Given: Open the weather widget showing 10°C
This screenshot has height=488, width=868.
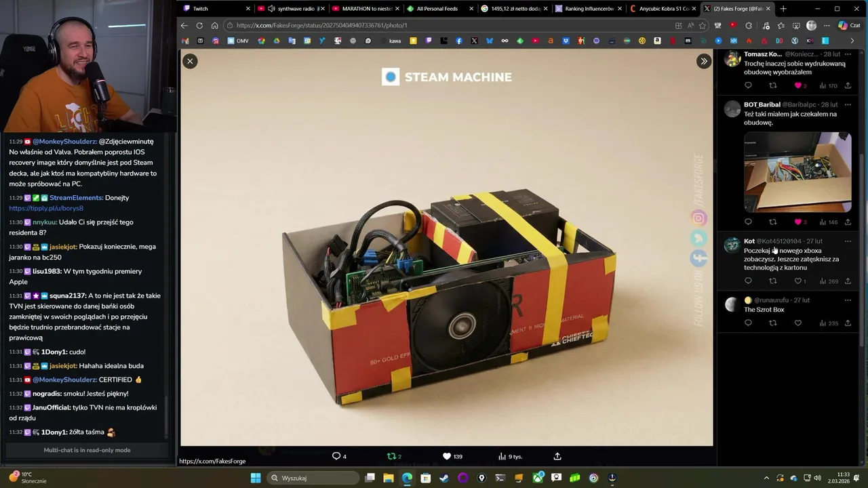Looking at the screenshot, I should [x=28, y=478].
